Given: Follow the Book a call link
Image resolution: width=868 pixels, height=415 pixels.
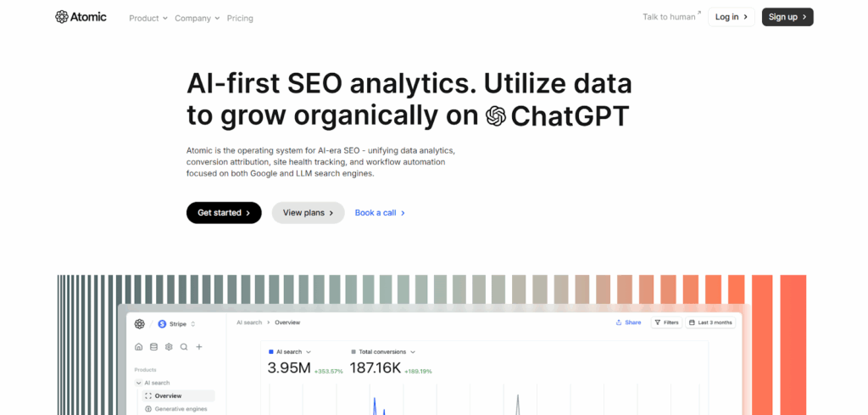Looking at the screenshot, I should tap(380, 213).
